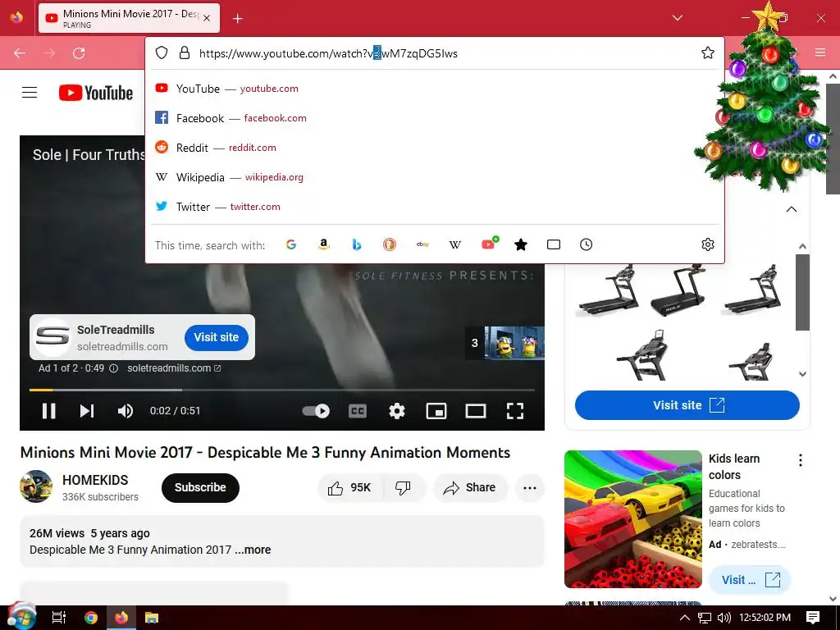
Task: Open a new tab
Action: click(237, 19)
